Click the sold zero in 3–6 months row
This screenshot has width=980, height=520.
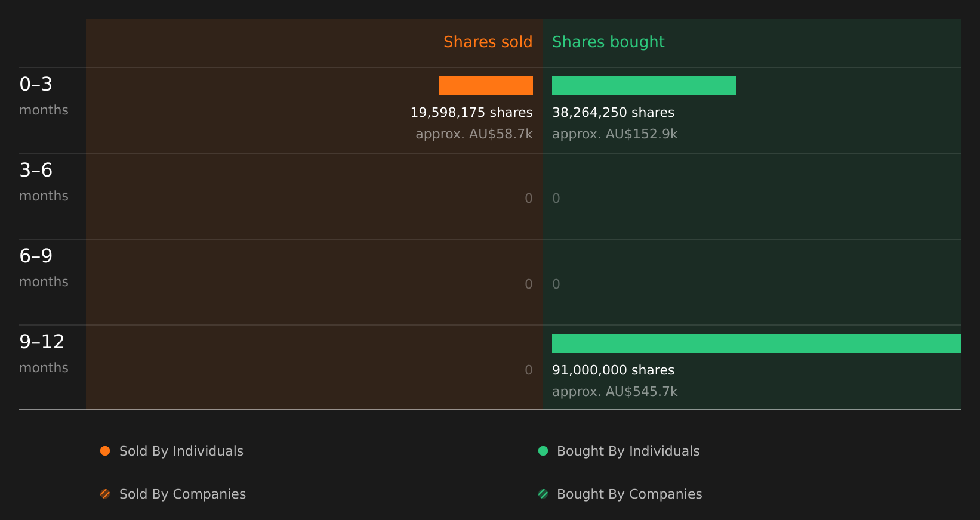click(529, 199)
